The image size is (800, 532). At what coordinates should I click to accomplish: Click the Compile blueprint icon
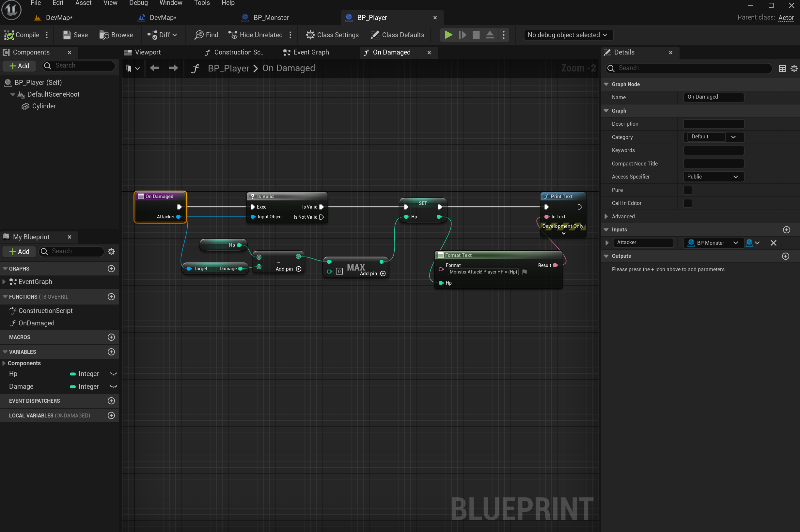[22, 35]
